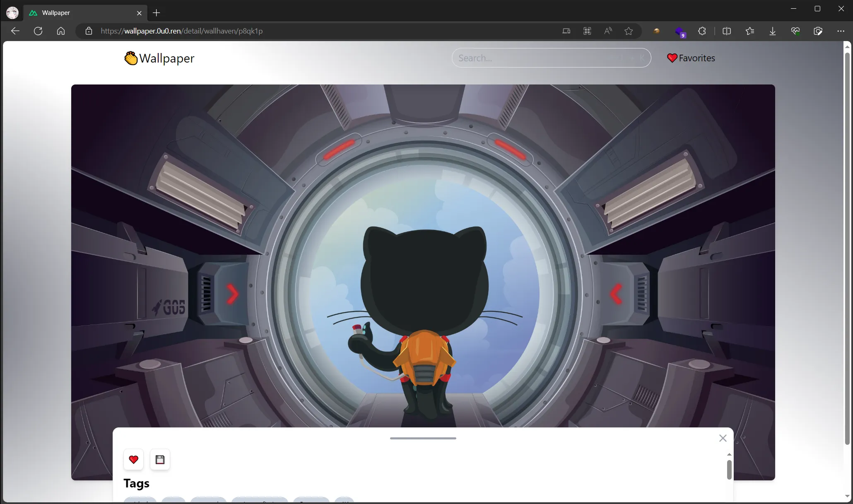853x504 pixels.
Task: Click the heart favorite button in panel
Action: (133, 459)
